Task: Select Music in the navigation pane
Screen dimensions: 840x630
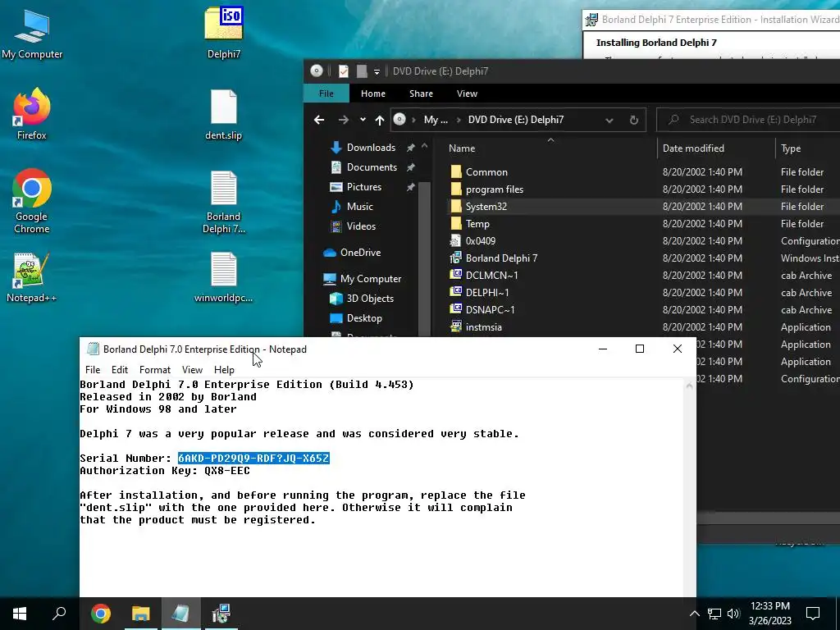Action: [359, 206]
